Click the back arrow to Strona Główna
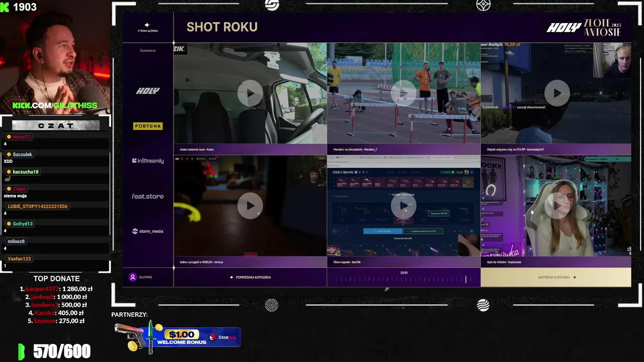644x362 pixels. (x=147, y=27)
